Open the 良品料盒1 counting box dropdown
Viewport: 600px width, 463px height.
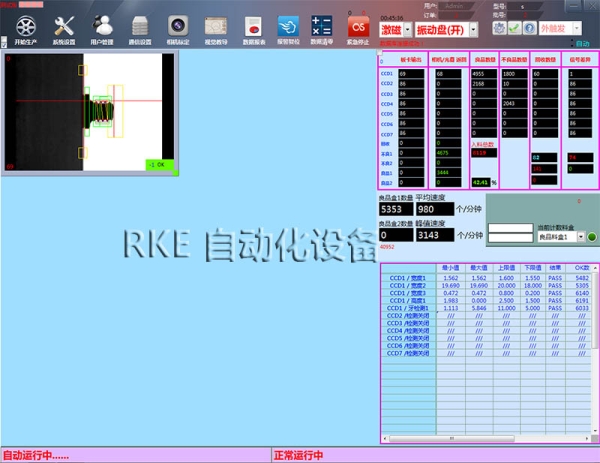click(579, 237)
